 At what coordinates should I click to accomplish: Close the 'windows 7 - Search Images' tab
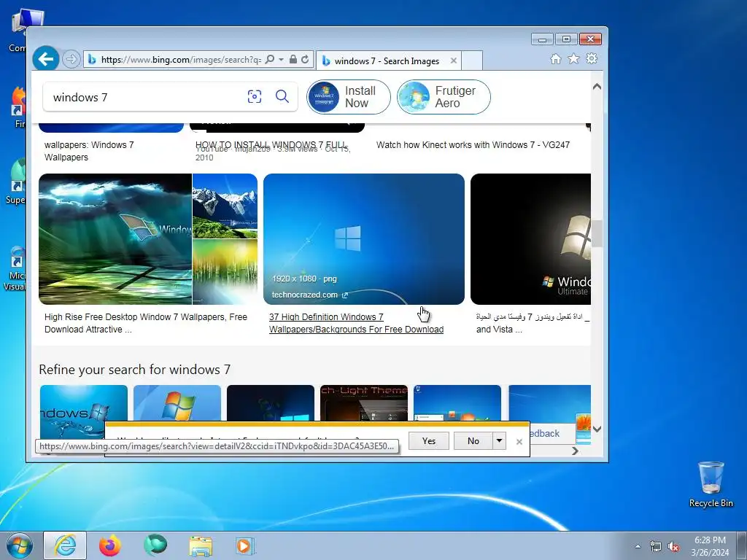[454, 61]
